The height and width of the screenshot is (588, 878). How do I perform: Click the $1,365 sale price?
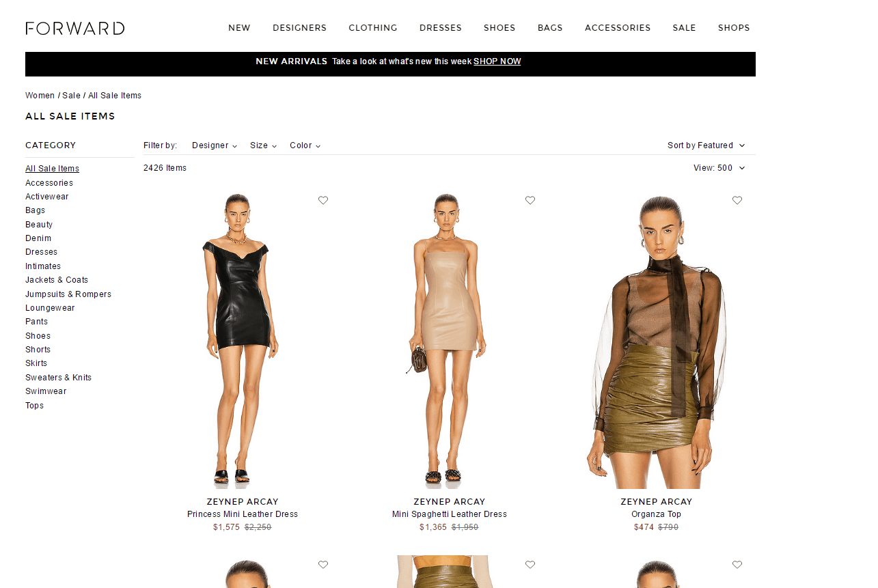[433, 527]
